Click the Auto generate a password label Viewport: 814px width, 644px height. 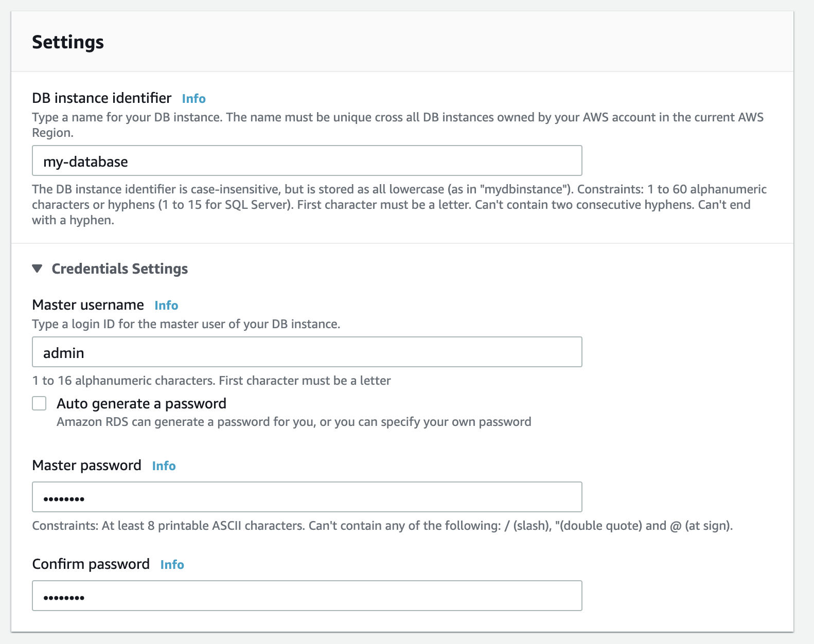[141, 403]
